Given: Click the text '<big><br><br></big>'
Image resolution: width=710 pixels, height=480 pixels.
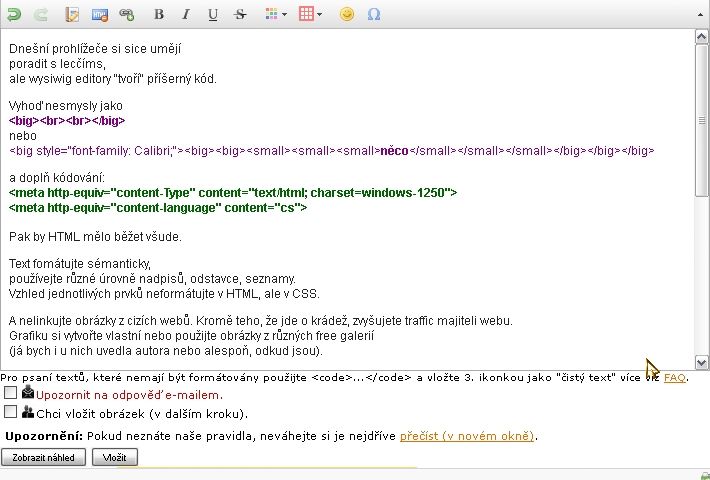Looking at the screenshot, I should tap(67, 121).
